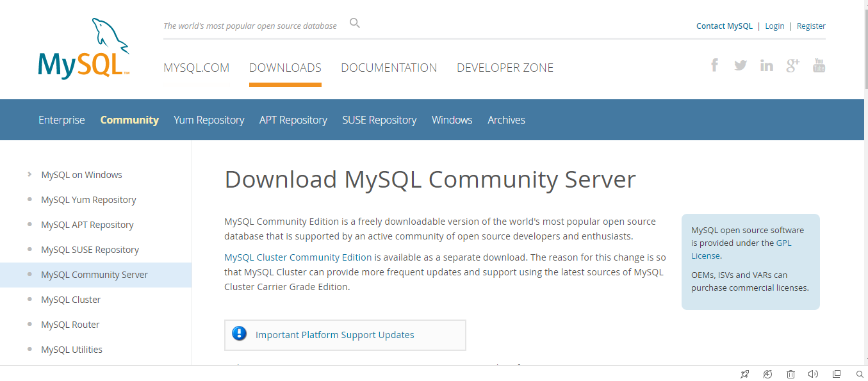The width and height of the screenshot is (868, 381).
Task: Select the Enterprise tab
Action: [x=61, y=120]
